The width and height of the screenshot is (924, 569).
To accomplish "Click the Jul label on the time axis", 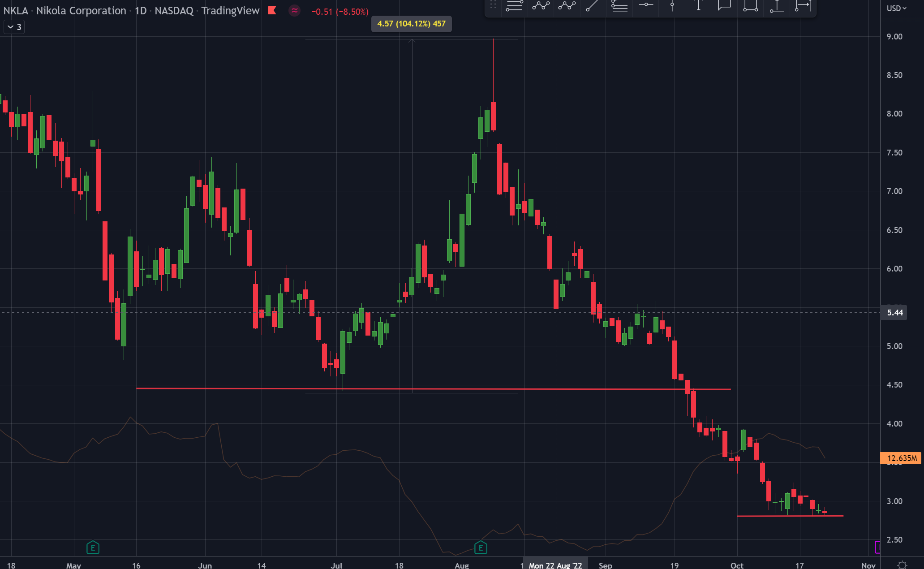I will [336, 565].
